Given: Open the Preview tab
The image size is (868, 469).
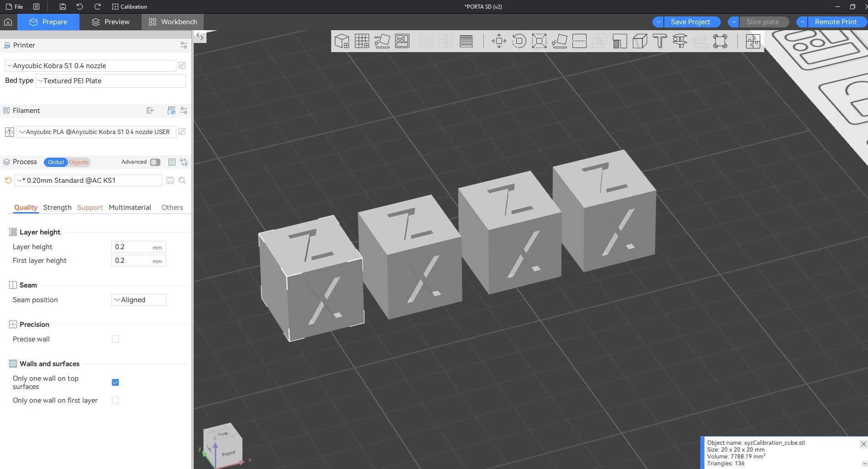Looking at the screenshot, I should coord(111,22).
